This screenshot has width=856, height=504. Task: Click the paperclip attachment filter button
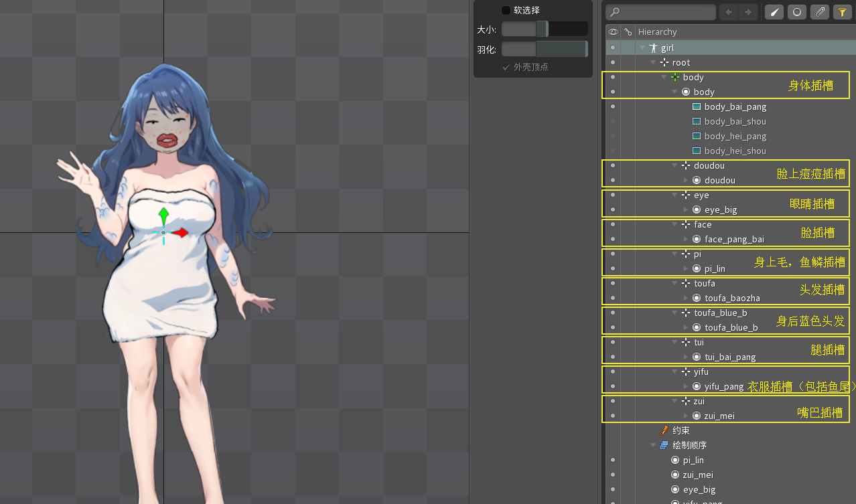pos(819,12)
